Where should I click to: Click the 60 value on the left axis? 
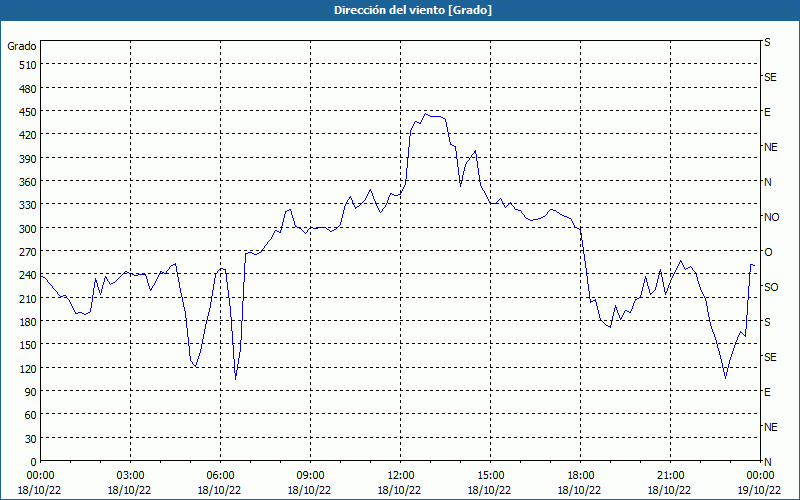(31, 415)
